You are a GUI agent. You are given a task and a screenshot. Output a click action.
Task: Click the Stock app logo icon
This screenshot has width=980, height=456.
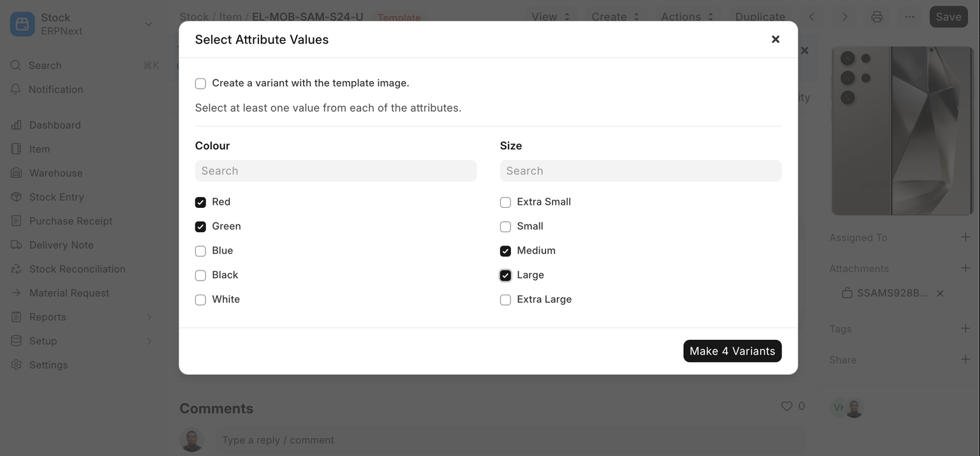[22, 24]
